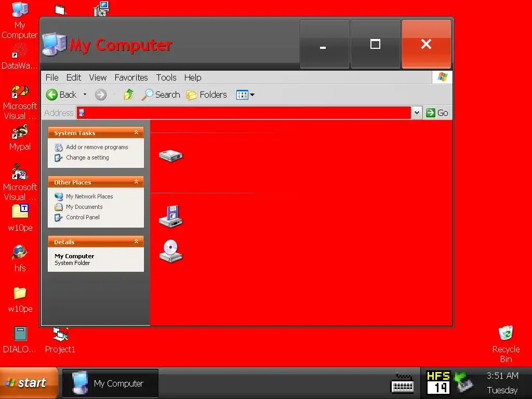Click Add or remove programs link
The image size is (532, 399).
(x=97, y=147)
